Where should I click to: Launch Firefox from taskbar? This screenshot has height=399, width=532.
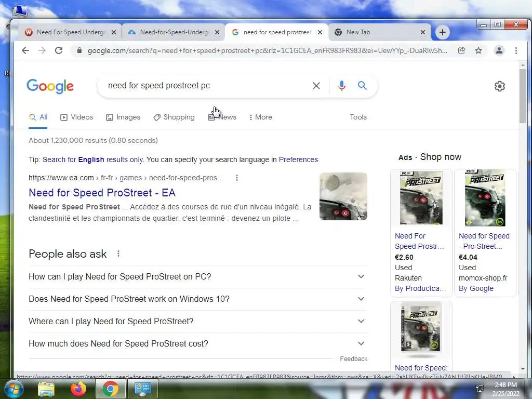tap(78, 389)
